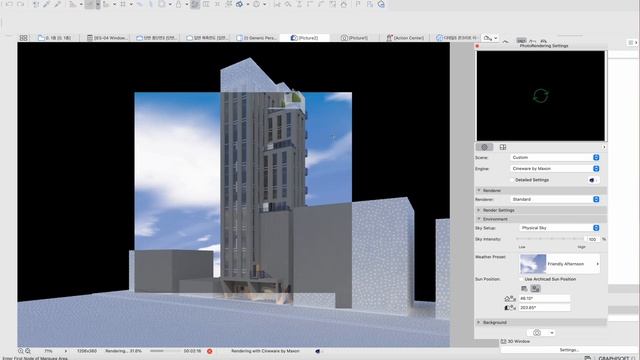Open the Renderer dropdown set to Standard
The image size is (640, 360).
pyautogui.click(x=555, y=199)
